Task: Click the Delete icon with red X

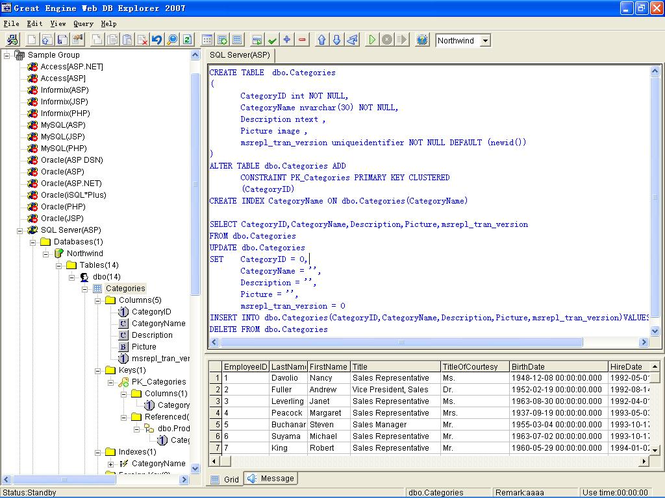Action: pyautogui.click(x=142, y=40)
